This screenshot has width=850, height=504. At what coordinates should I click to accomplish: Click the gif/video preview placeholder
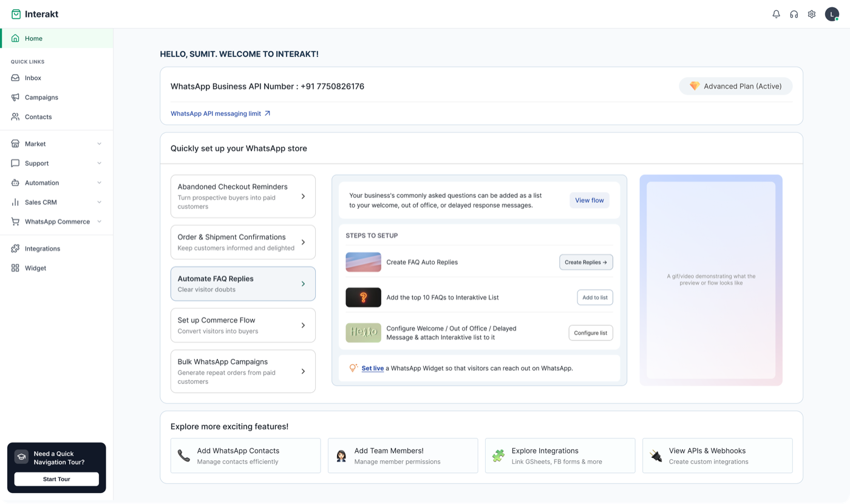point(711,280)
